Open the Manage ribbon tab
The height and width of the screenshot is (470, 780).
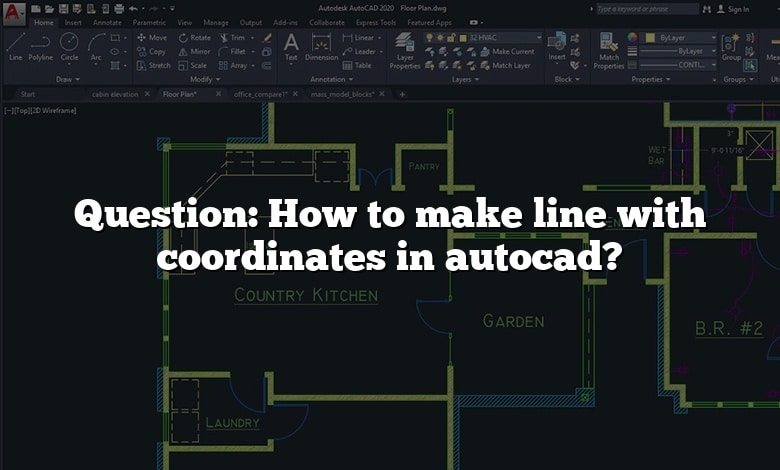pyautogui.click(x=216, y=22)
